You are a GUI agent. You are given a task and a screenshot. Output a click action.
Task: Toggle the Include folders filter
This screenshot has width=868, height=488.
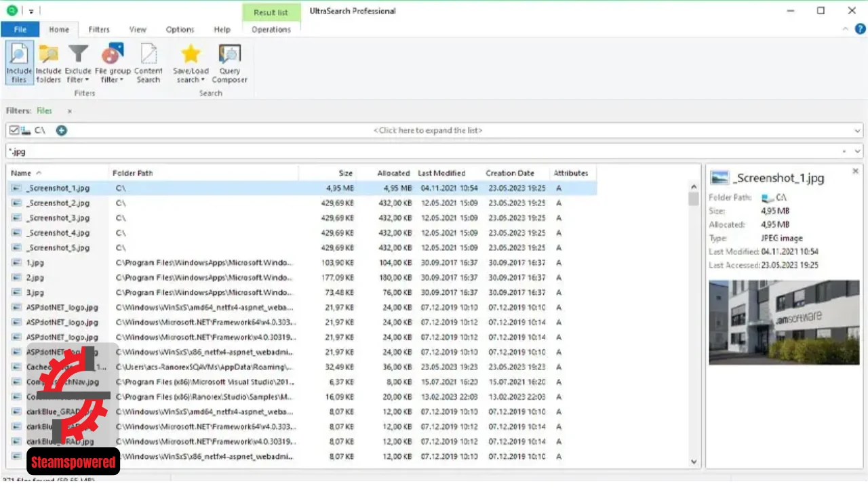(x=48, y=62)
